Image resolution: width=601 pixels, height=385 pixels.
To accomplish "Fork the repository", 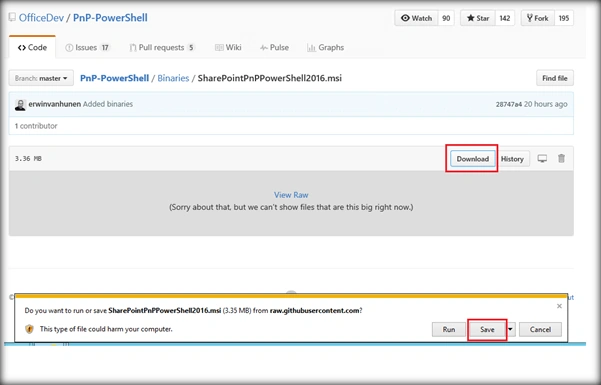I will (x=537, y=18).
